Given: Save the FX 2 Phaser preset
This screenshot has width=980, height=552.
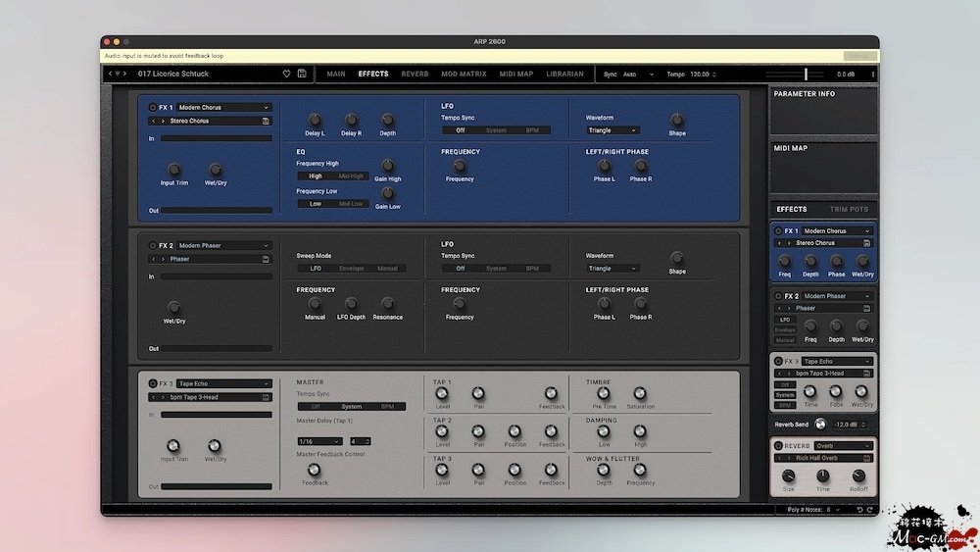Looking at the screenshot, I should (266, 260).
